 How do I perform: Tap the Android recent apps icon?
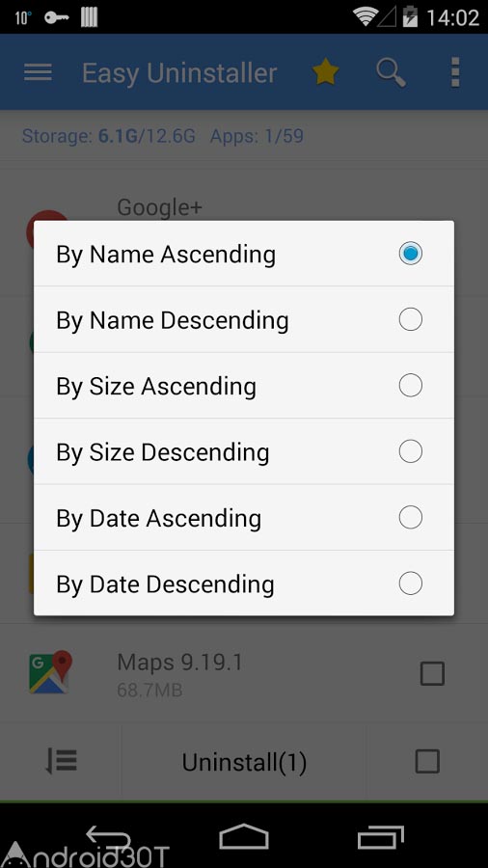click(x=380, y=837)
